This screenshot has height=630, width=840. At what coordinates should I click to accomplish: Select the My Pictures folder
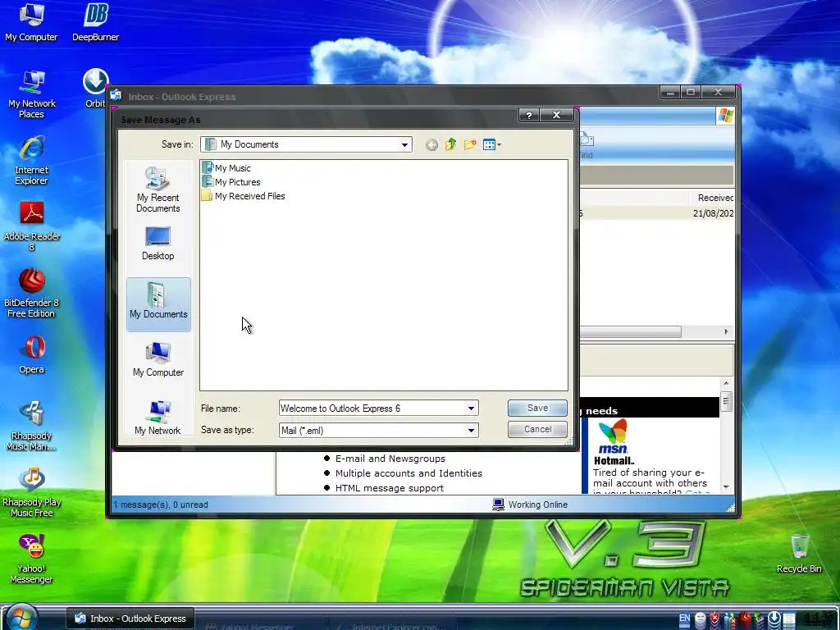click(231, 182)
